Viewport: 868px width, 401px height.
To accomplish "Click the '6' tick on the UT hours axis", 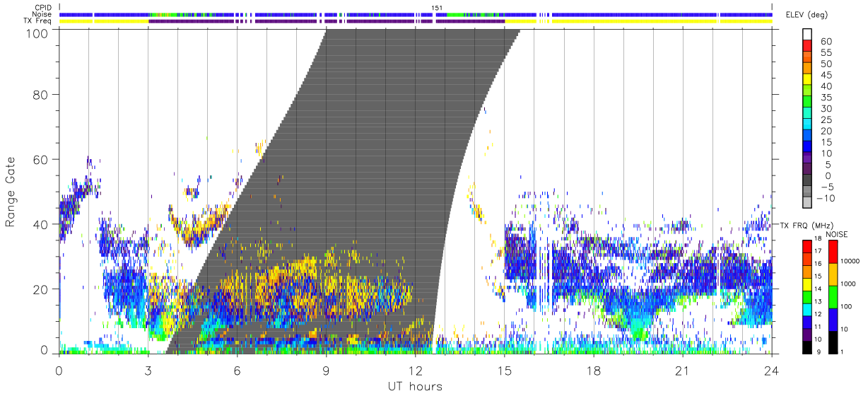I will [x=237, y=371].
